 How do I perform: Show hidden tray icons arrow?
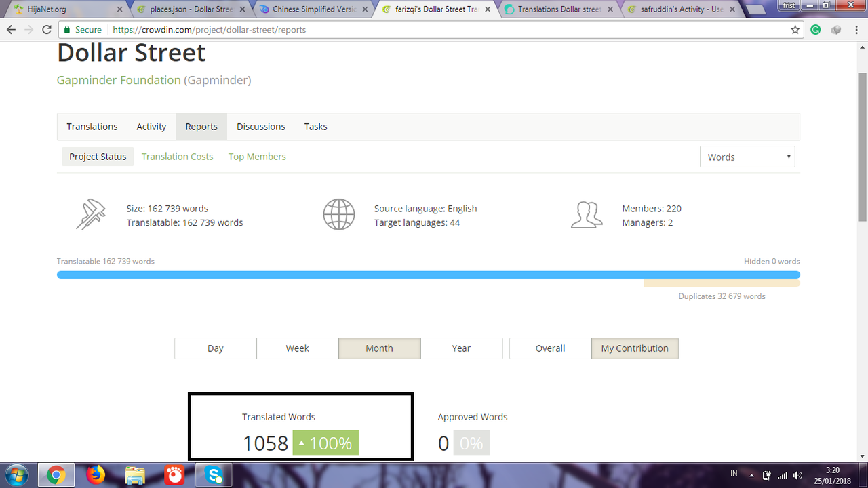point(751,475)
